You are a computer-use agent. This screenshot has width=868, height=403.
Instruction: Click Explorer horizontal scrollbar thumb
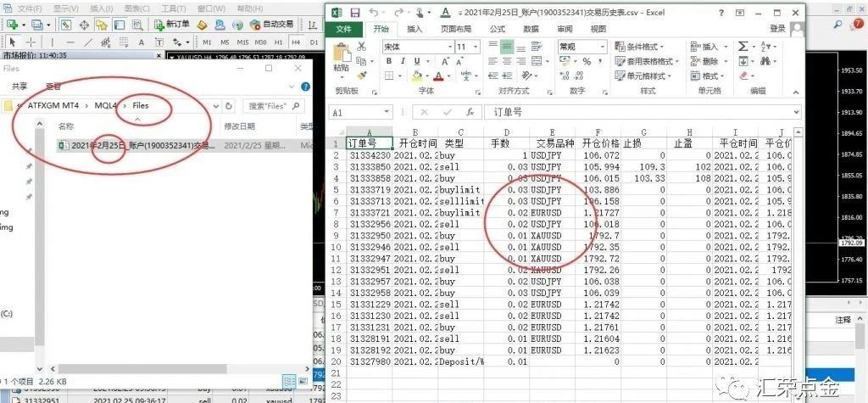(x=142, y=368)
